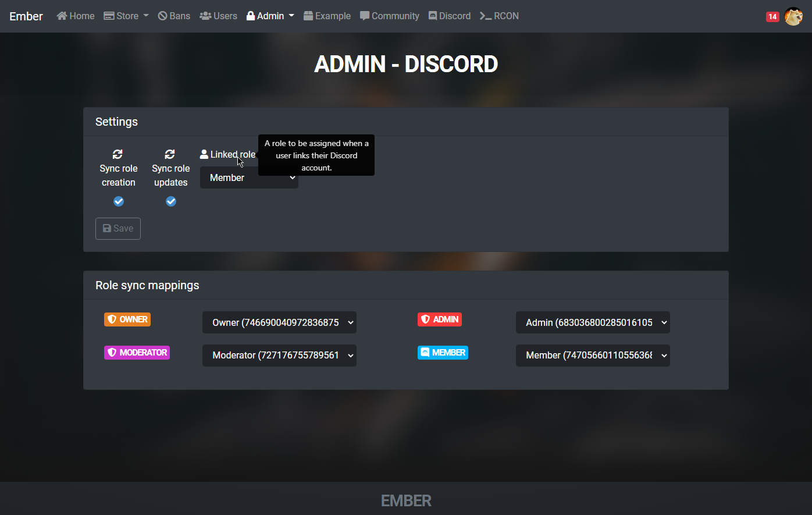Viewport: 812px width, 515px height.
Task: Click the Sync role updates label
Action: click(171, 175)
